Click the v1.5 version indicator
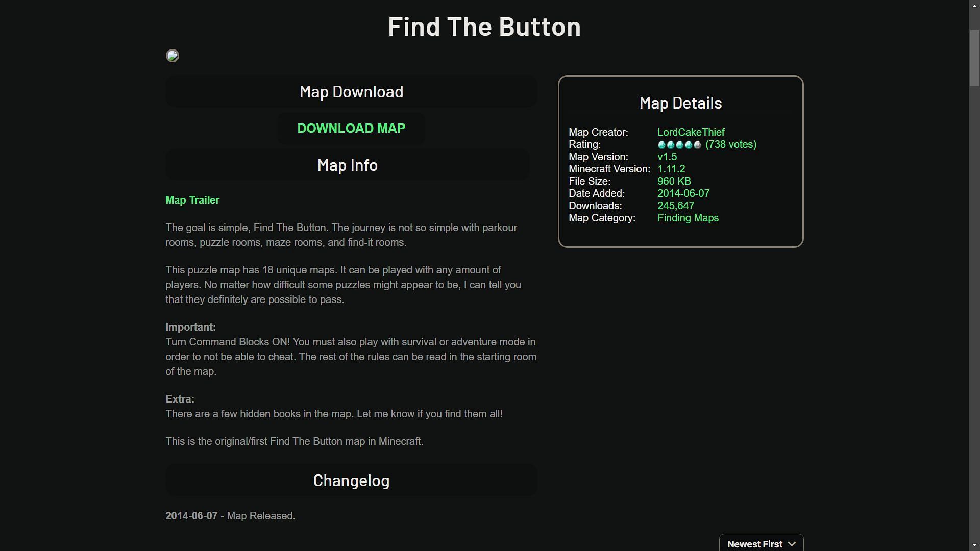This screenshot has width=980, height=551. pos(667,157)
